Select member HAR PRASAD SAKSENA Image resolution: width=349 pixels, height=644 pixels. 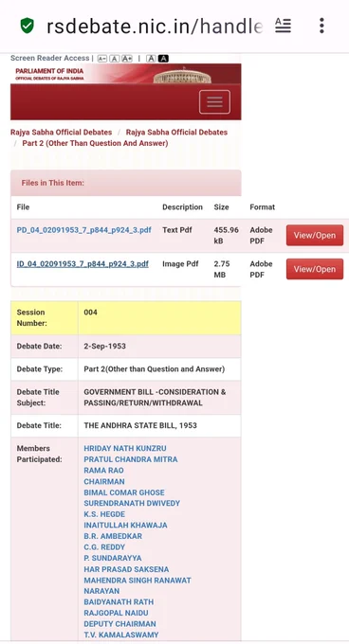[126, 569]
